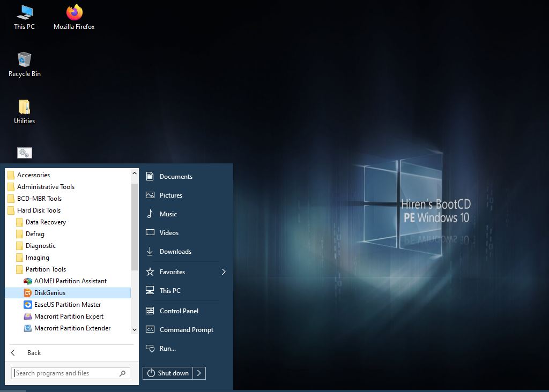This screenshot has height=392, width=549.
Task: Expand the Data Recovery folder
Action: [46, 222]
